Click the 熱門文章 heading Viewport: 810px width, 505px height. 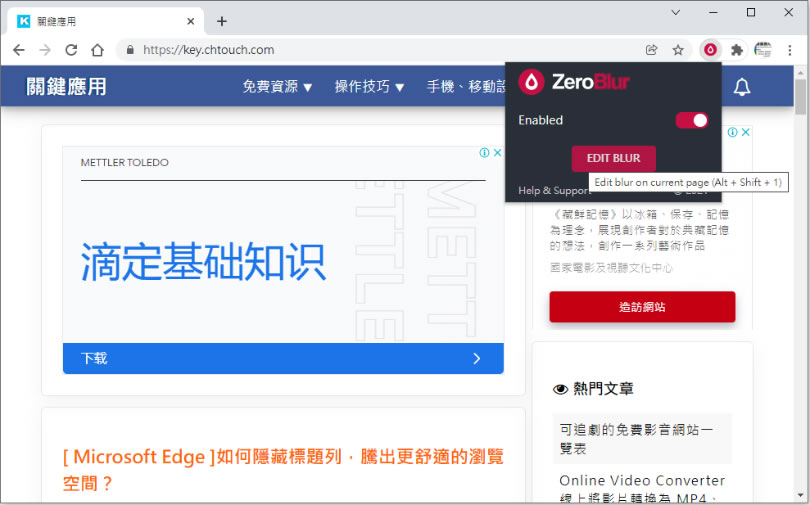click(x=603, y=389)
